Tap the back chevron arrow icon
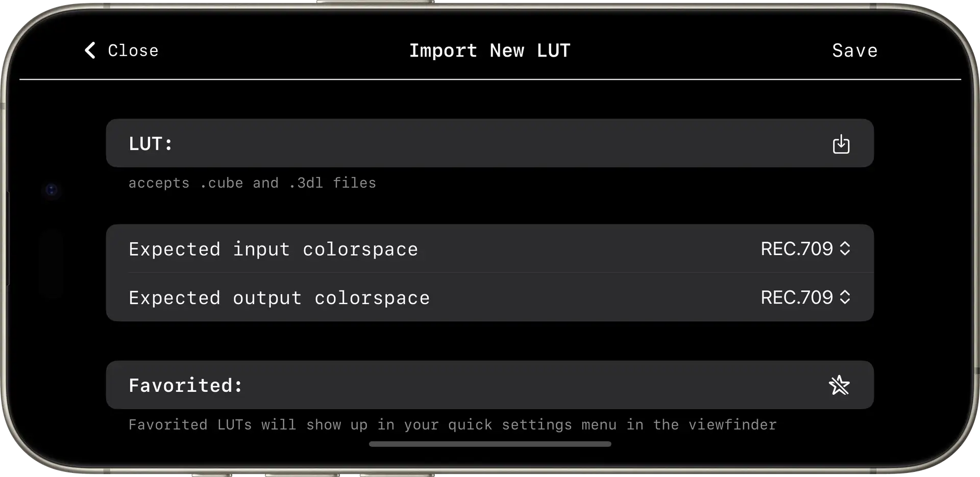 (x=90, y=51)
